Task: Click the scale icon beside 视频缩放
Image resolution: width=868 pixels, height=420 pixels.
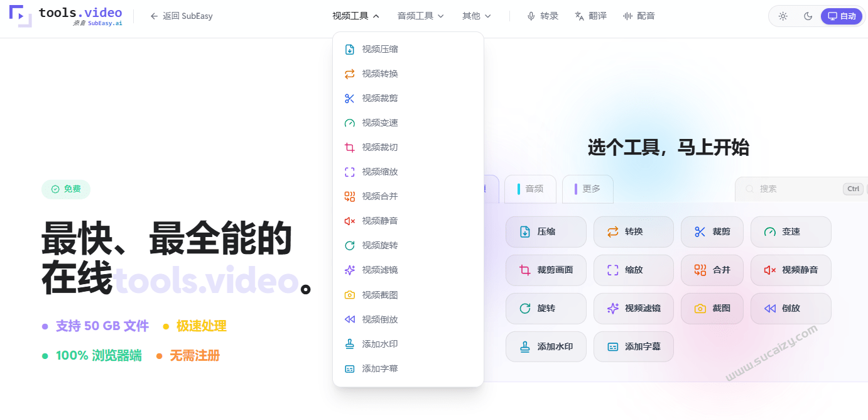Action: point(350,172)
